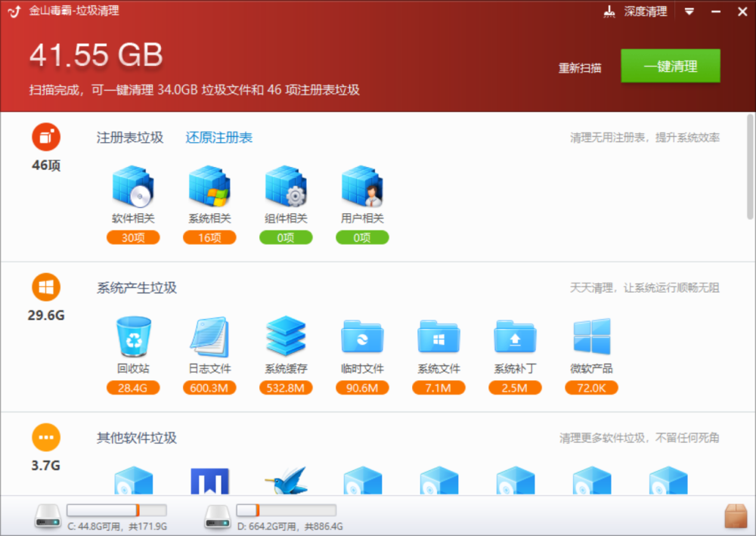This screenshot has height=536, width=756.
Task: Open the 日志文件 log files icon
Action: click(209, 336)
